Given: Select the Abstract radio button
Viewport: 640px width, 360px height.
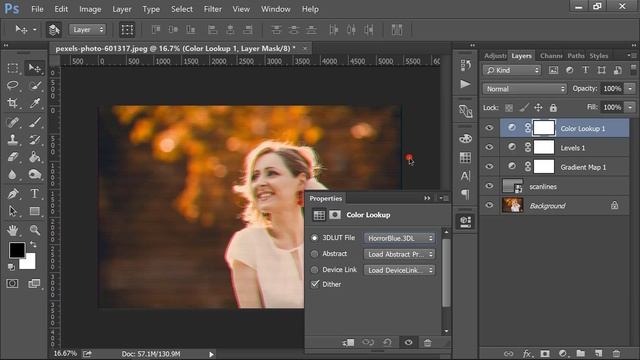Looking at the screenshot, I should (314, 254).
